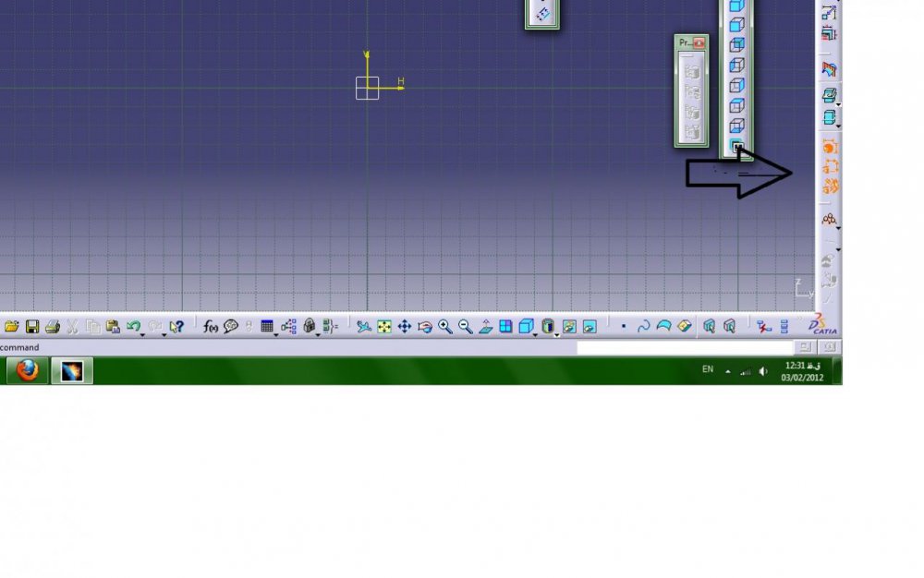Toggle the multi-view window layout icon

(505, 327)
